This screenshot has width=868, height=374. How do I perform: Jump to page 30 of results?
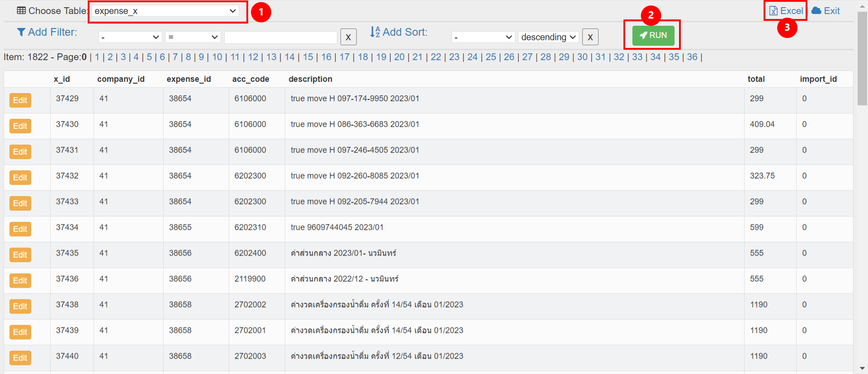click(582, 57)
